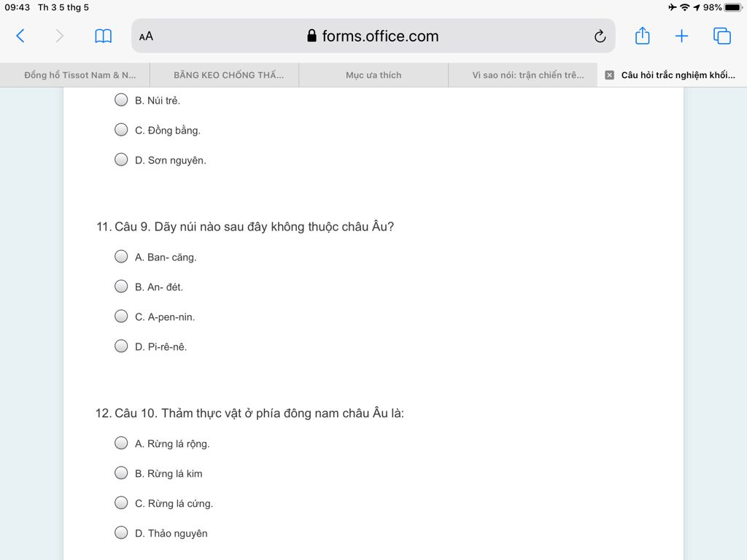Screen dimensions: 747x560
Task: Close the Câu hỏi trắc nghiệm tab
Action: coord(610,75)
